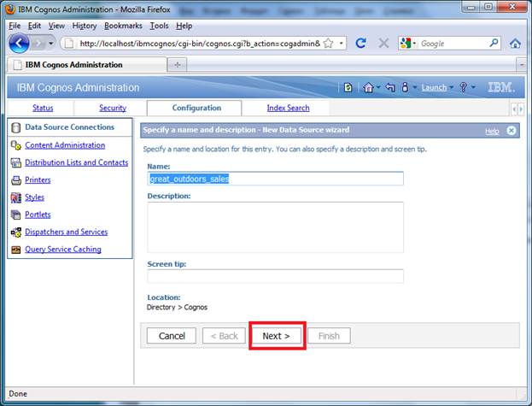This screenshot has height=406, width=532.
Task: Click the Data Source Connections cylinder icon
Action: 15,127
